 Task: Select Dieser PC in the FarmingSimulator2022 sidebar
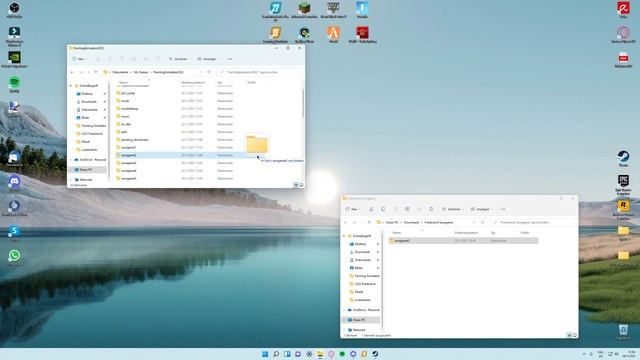point(86,169)
